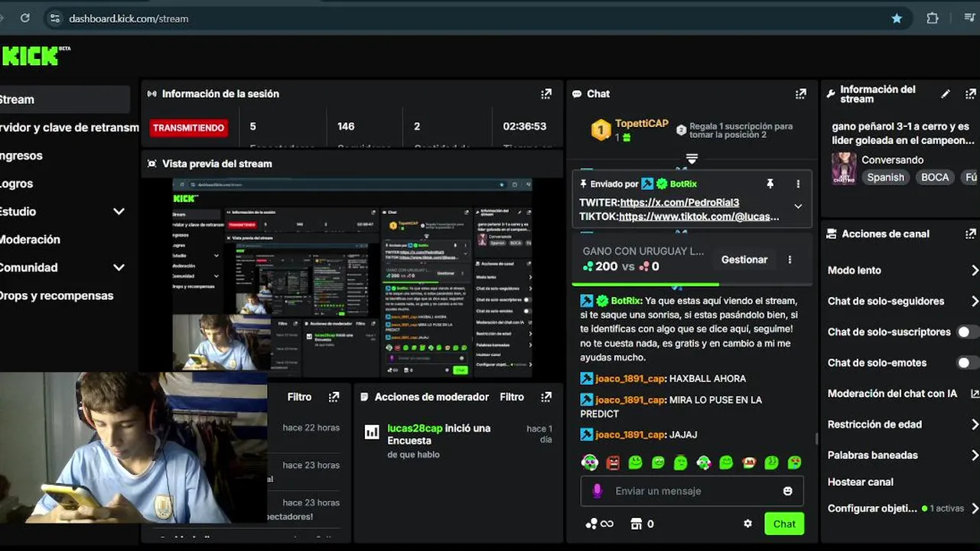Viewport: 980px width, 551px height.
Task: Open the TikTok profile link
Action: pos(699,217)
